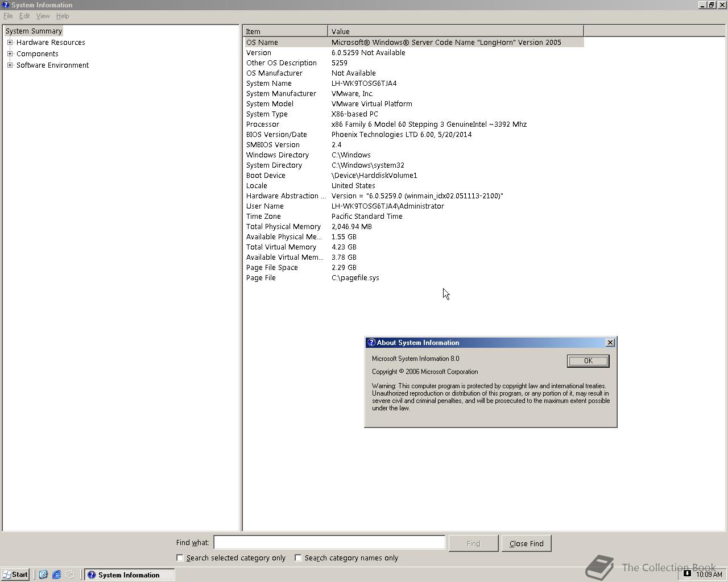
Task: Click the Item column header
Action: 286,31
